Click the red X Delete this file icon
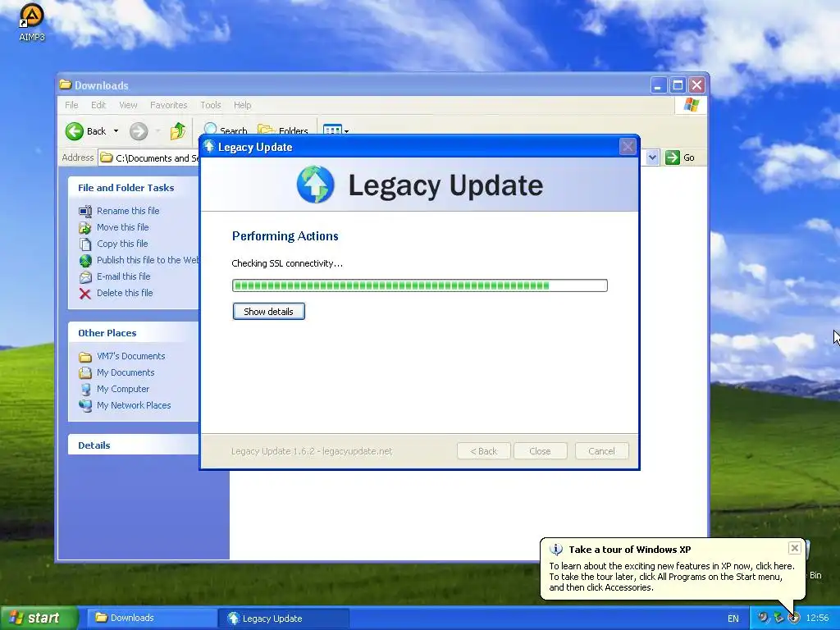Screen dimensions: 840x630 coord(85,294)
